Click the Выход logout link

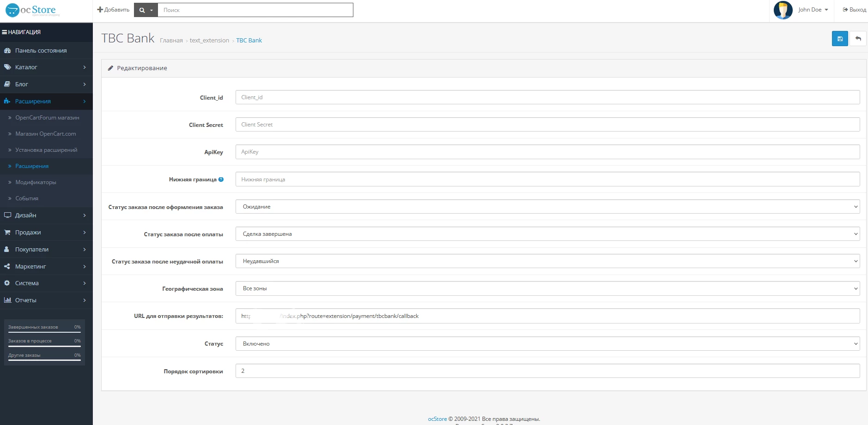(854, 10)
